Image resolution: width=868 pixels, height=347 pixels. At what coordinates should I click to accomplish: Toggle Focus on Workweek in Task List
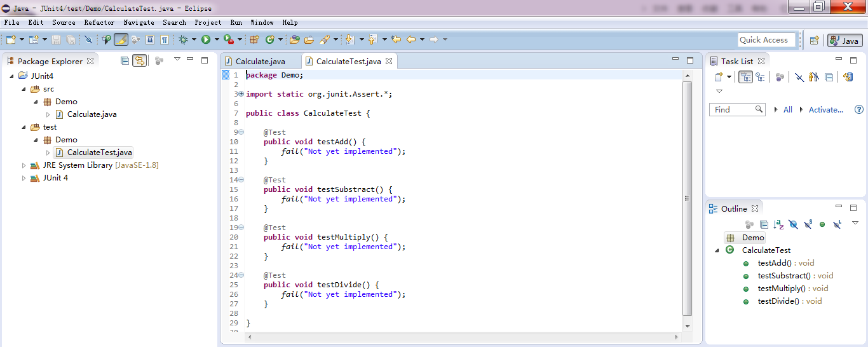click(x=780, y=77)
